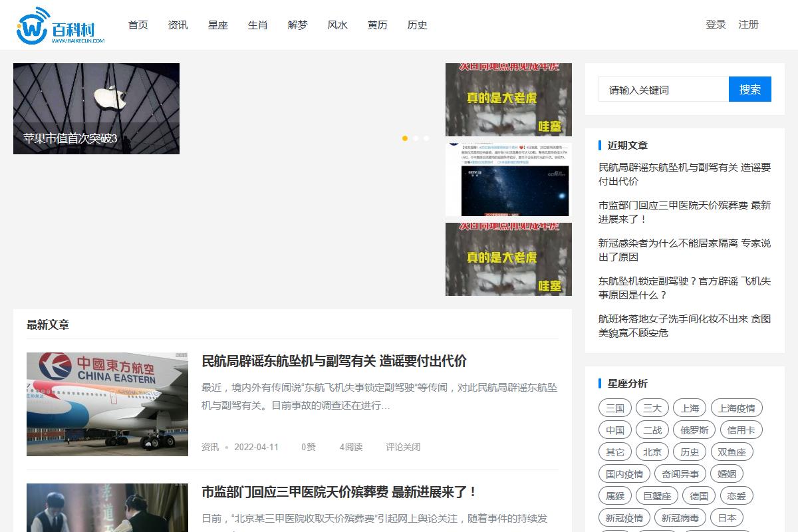Click the 最新文章 section heading

pos(48,325)
